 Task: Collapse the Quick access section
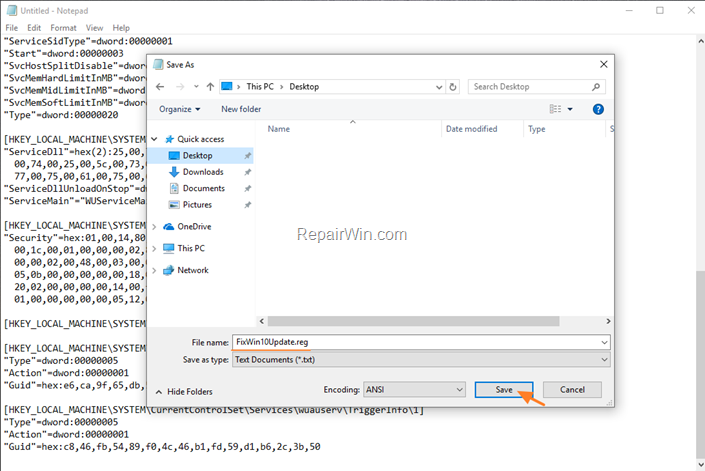pyautogui.click(x=154, y=139)
